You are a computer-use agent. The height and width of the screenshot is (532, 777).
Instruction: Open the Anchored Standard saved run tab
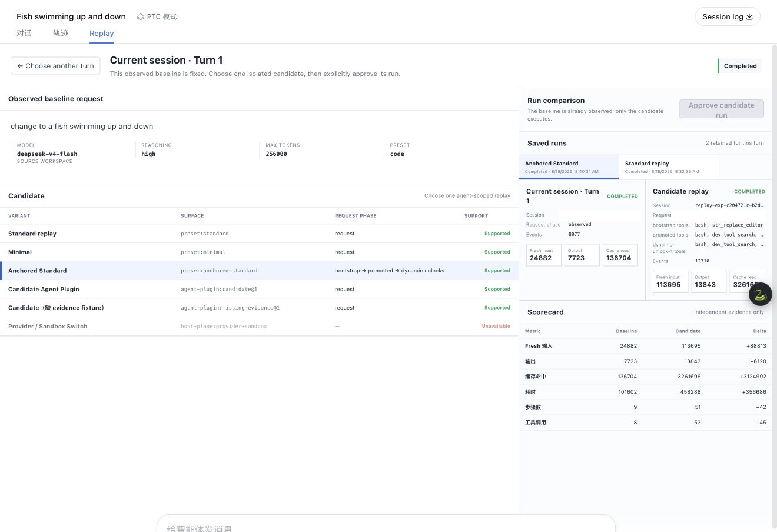(569, 167)
